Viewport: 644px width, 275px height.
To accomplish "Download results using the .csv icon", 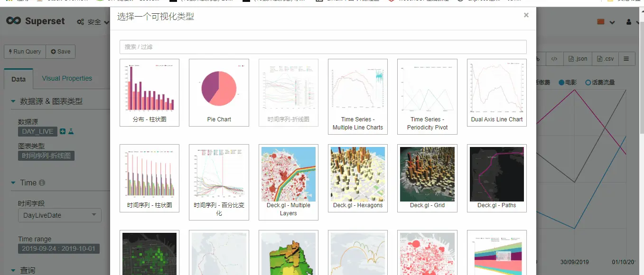I will pyautogui.click(x=605, y=58).
